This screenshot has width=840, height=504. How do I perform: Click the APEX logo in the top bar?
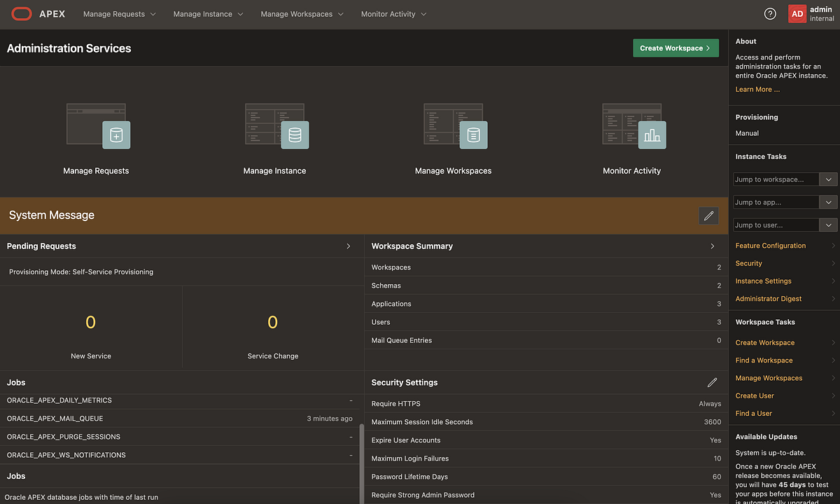pos(21,13)
